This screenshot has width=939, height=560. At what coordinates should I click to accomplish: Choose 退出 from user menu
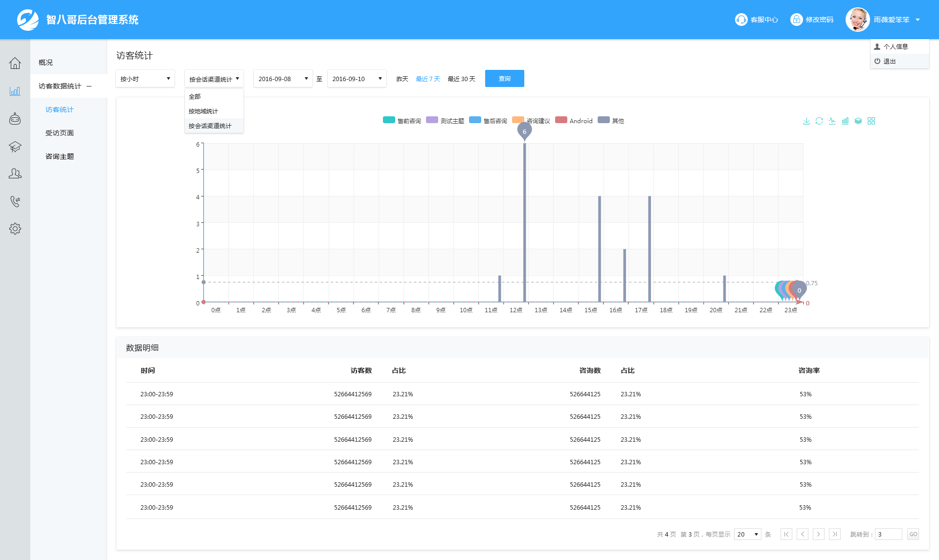[899, 61]
